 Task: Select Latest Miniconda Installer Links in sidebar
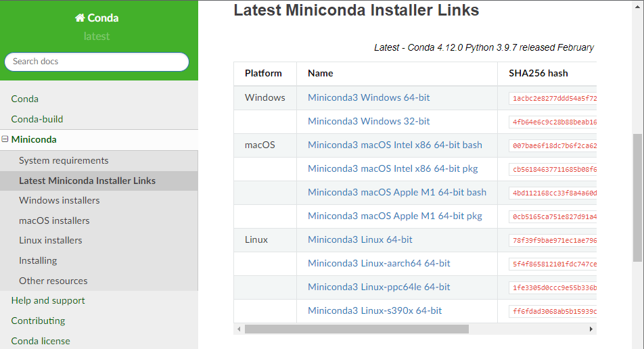[x=87, y=181]
